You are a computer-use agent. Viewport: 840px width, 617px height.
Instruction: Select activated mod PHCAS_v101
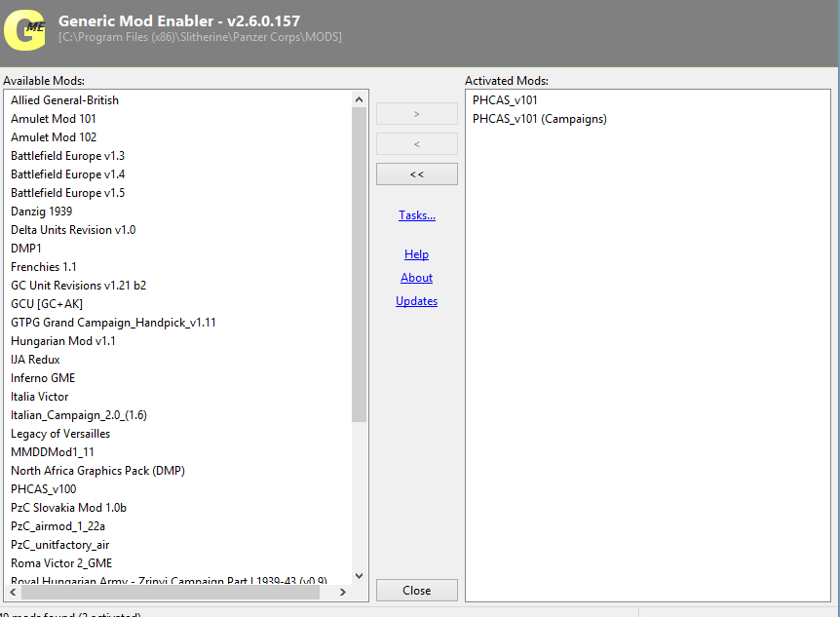[505, 100]
